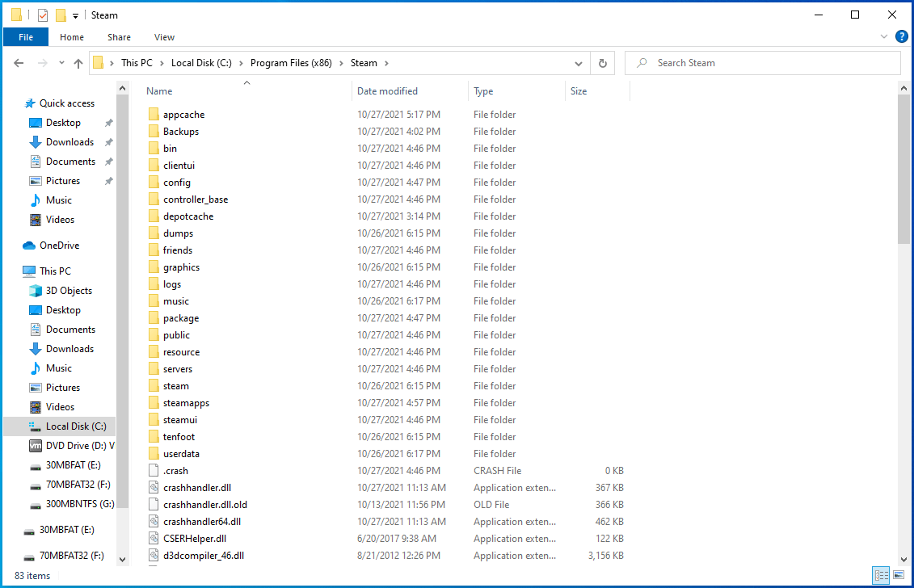Viewport: 914px width, 588px height.
Task: Switch to details view layout
Action: [881, 575]
